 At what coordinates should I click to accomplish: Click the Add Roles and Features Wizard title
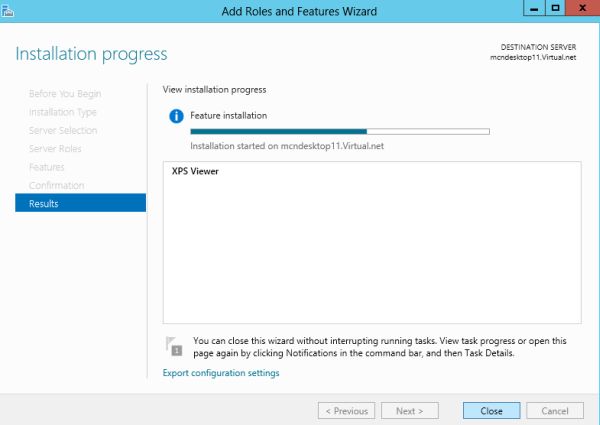299,11
